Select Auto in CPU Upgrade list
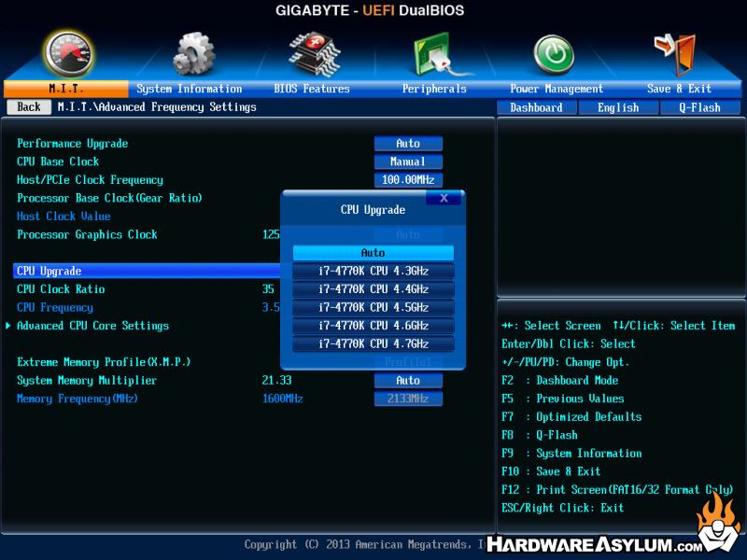Viewport: 747px width, 560px height. [373, 252]
